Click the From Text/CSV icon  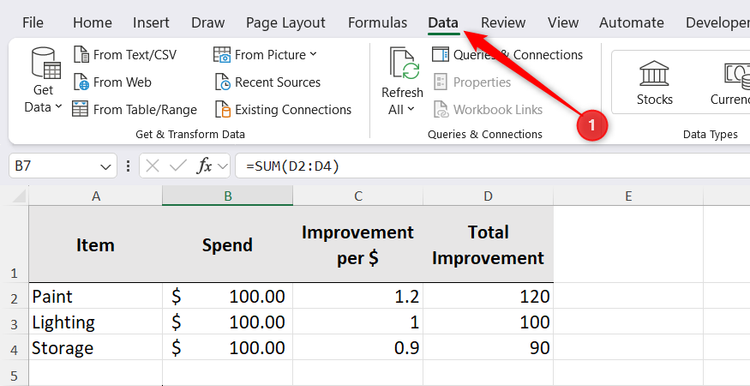click(x=82, y=55)
